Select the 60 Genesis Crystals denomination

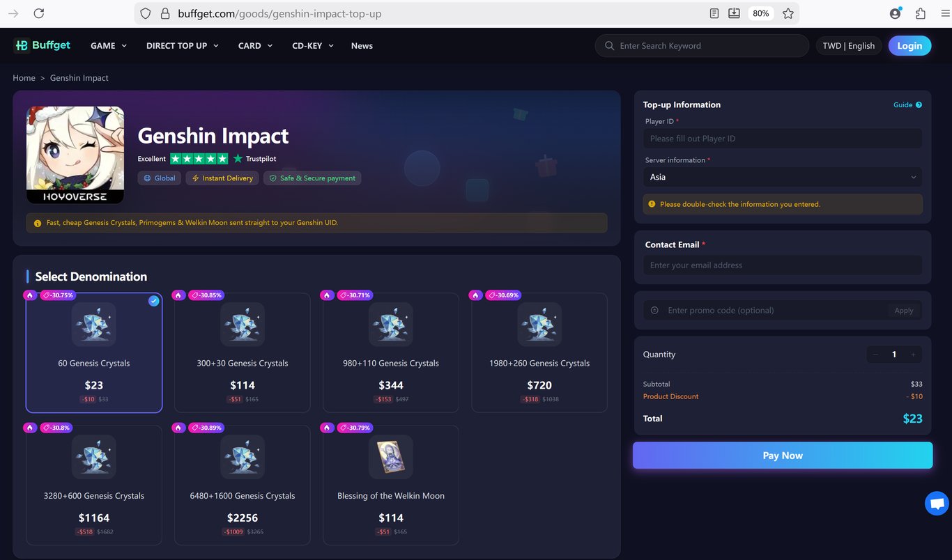click(x=94, y=353)
